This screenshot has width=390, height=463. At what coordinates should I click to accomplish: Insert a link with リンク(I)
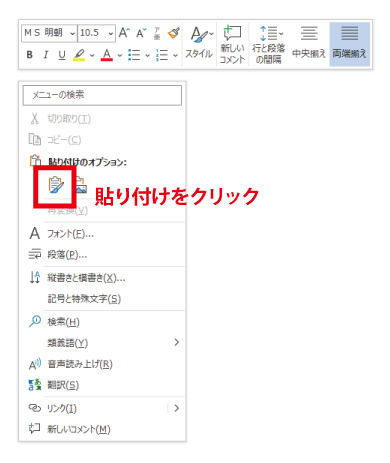tap(62, 408)
